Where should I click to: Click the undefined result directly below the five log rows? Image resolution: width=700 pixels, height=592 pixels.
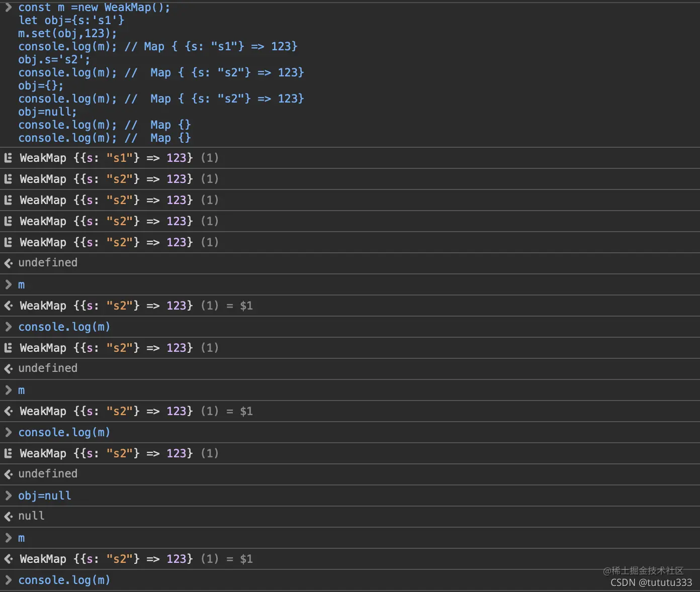pos(48,263)
